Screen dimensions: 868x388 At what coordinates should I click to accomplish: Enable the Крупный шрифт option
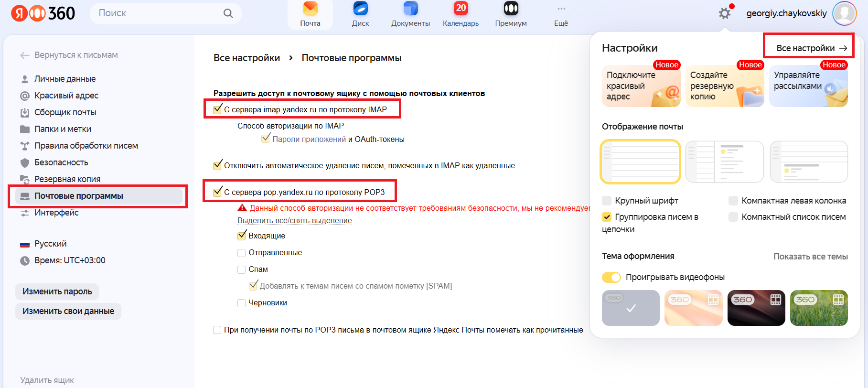click(607, 201)
